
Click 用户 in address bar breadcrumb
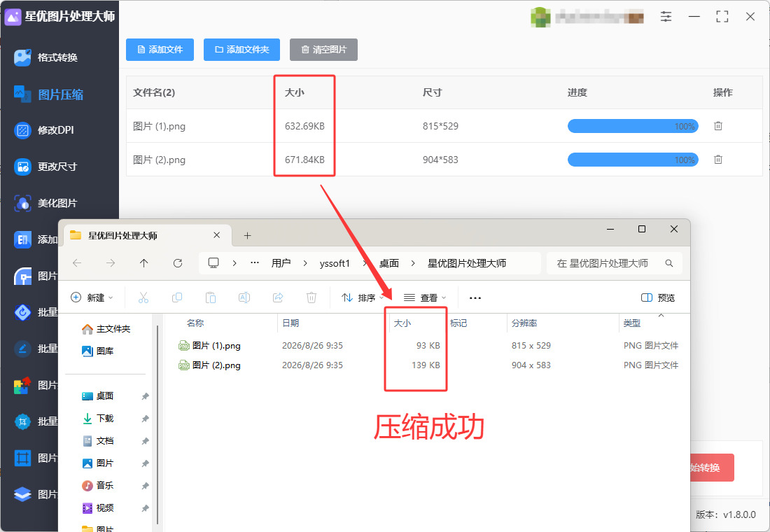point(281,263)
